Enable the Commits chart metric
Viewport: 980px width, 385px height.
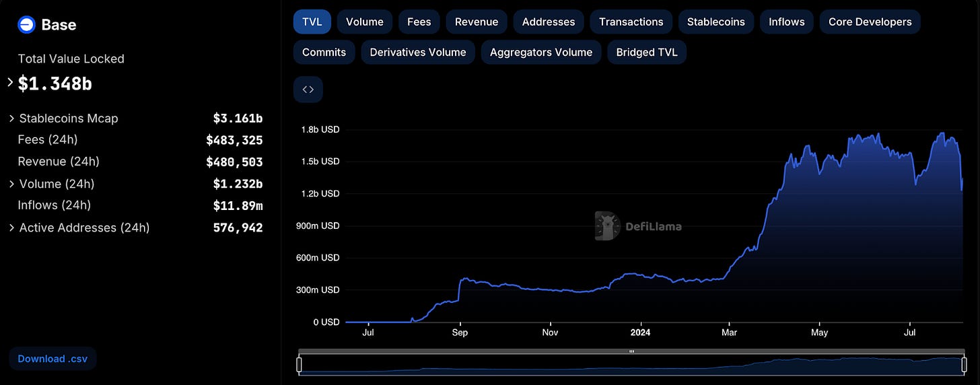[x=324, y=52]
